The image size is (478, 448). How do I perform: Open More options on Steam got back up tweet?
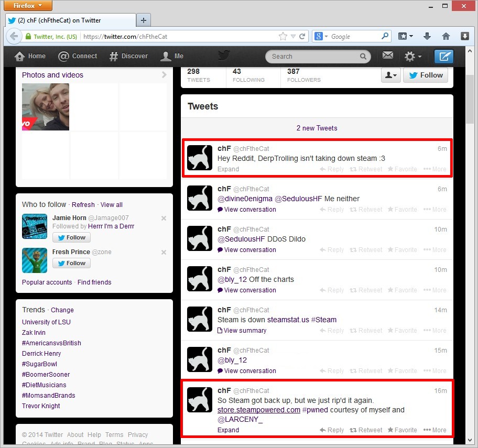click(x=435, y=430)
